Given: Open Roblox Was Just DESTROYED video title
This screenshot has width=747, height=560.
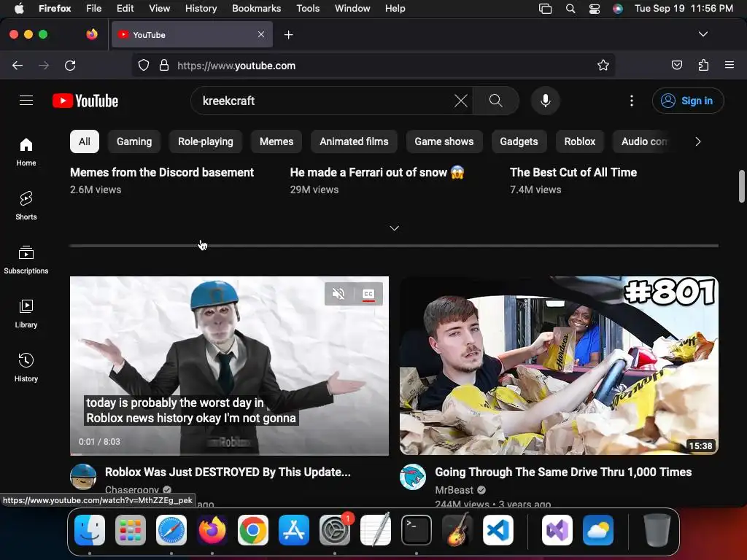Looking at the screenshot, I should coord(228,472).
